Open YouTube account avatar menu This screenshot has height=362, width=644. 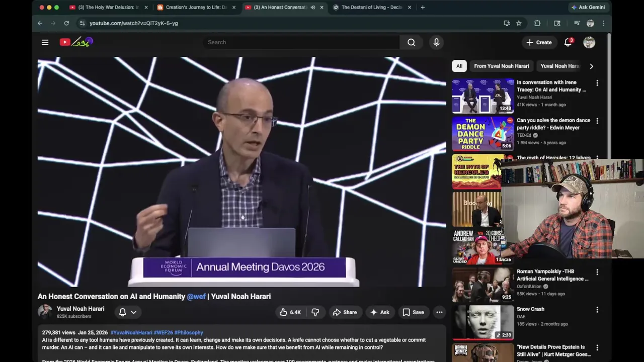(x=589, y=42)
